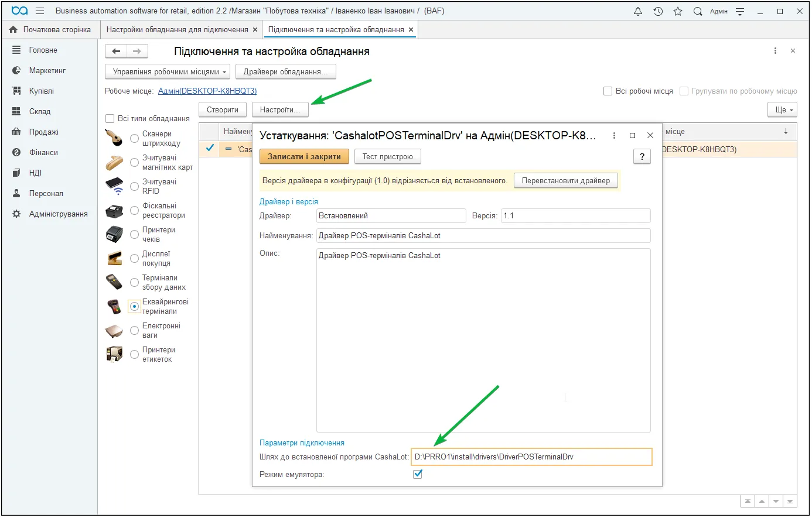Image resolution: width=812 pixels, height=518 pixels.
Task: Click the fiscal registrar device icon
Action: click(x=114, y=210)
